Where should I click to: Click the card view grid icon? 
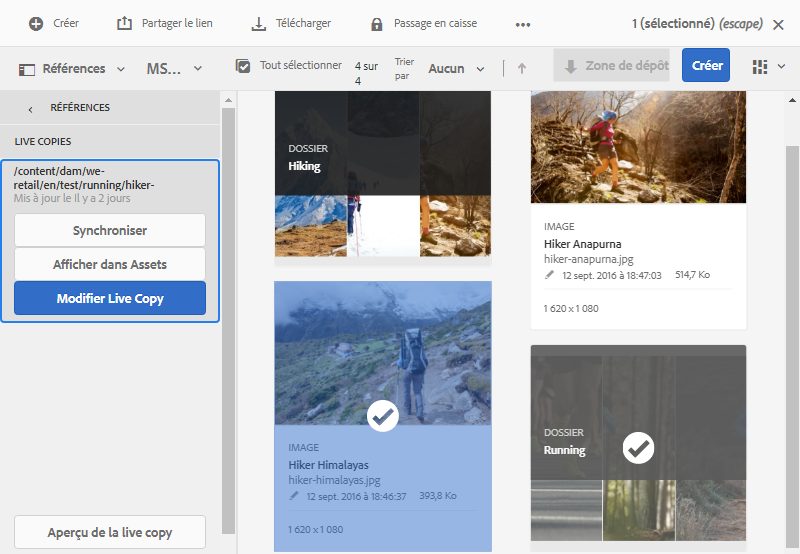point(760,66)
